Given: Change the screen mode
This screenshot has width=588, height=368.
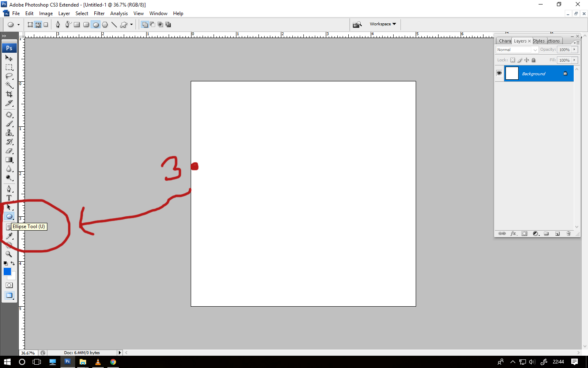Looking at the screenshot, I should 9,295.
